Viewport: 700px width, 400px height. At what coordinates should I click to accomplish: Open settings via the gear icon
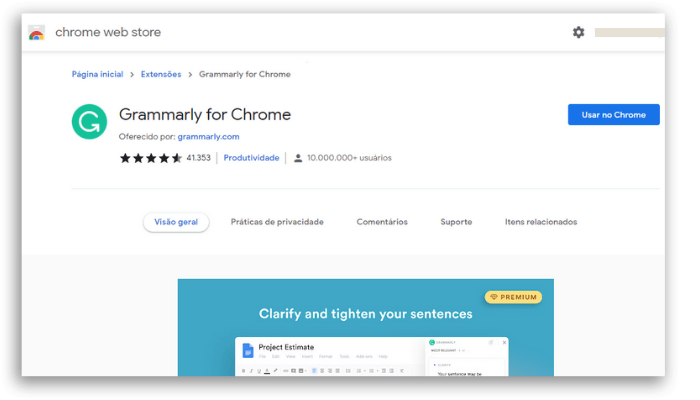pos(579,32)
